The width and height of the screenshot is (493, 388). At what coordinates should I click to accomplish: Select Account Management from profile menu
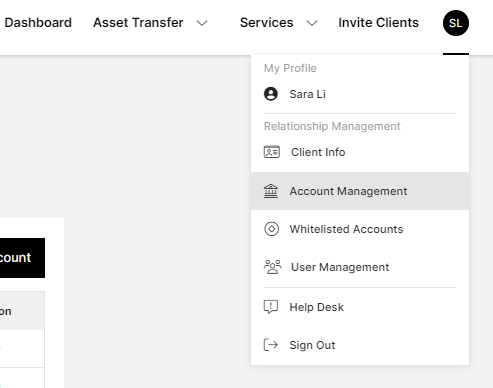click(360, 191)
